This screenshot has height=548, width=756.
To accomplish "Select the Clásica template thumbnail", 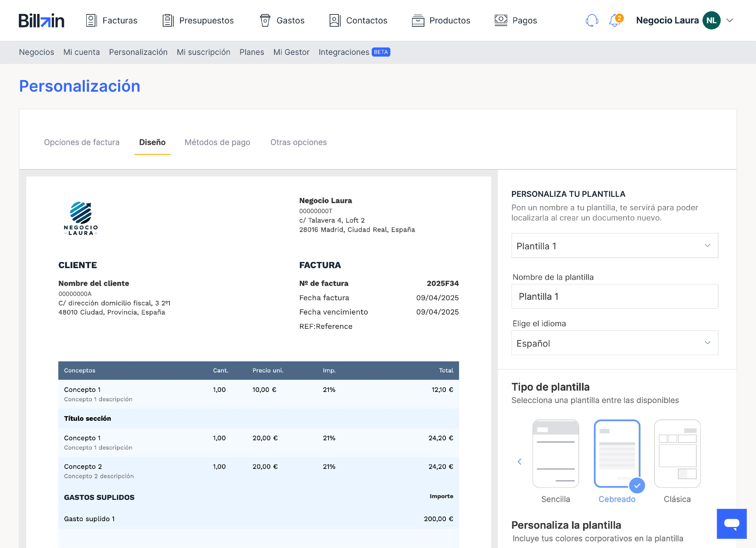I will point(677,453).
